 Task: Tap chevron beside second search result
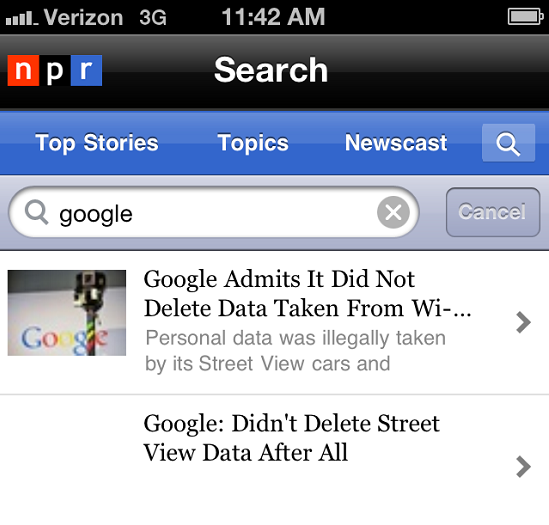523,467
